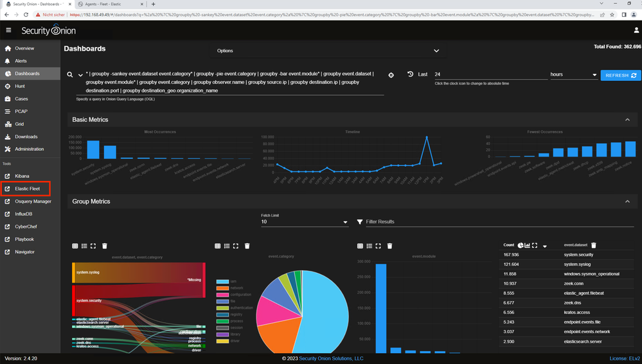
Task: Delete the event.dataset table via trash icon
Action: coord(594,245)
